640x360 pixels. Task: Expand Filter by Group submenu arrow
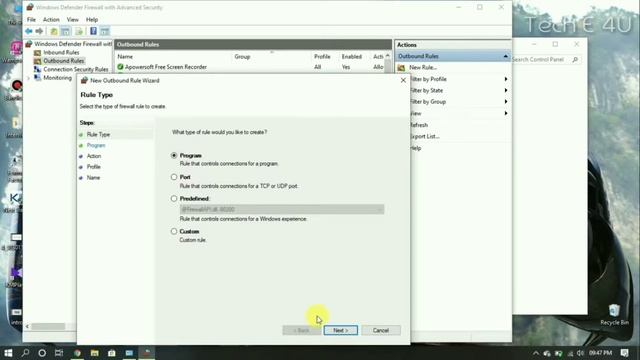pyautogui.click(x=506, y=102)
